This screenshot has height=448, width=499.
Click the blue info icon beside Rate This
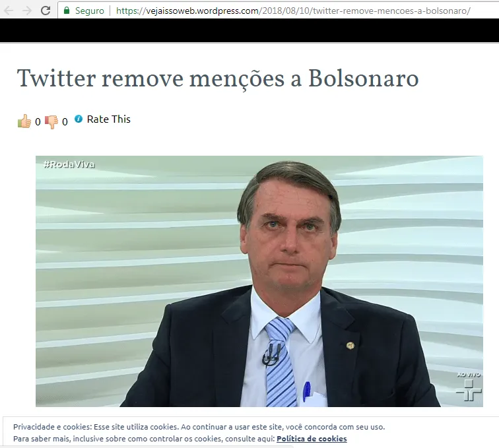[x=79, y=119]
